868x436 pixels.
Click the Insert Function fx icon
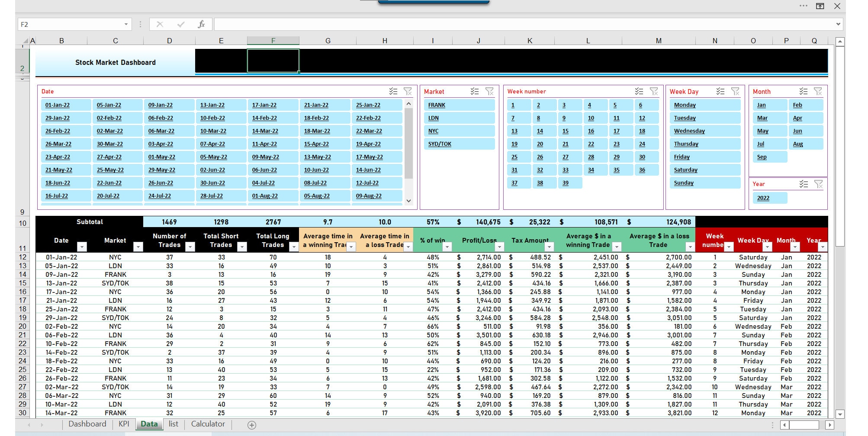coord(200,24)
